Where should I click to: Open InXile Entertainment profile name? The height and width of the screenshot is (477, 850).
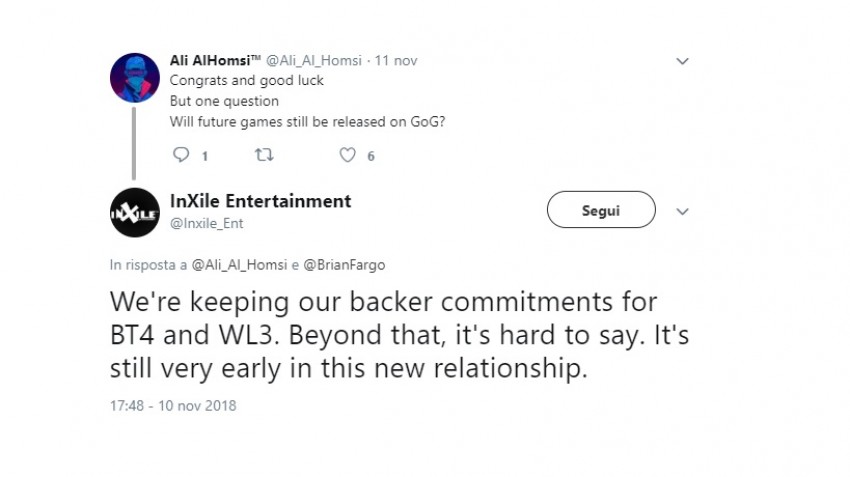(x=260, y=201)
